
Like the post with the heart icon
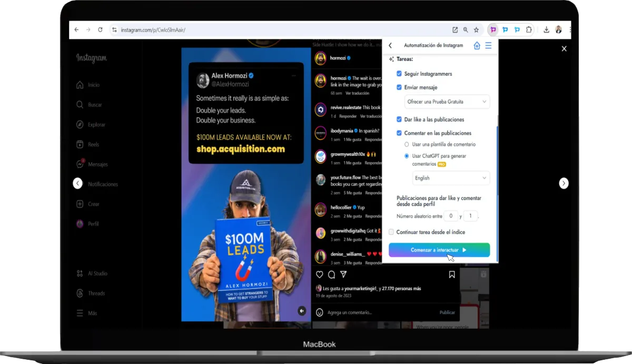coord(319,274)
